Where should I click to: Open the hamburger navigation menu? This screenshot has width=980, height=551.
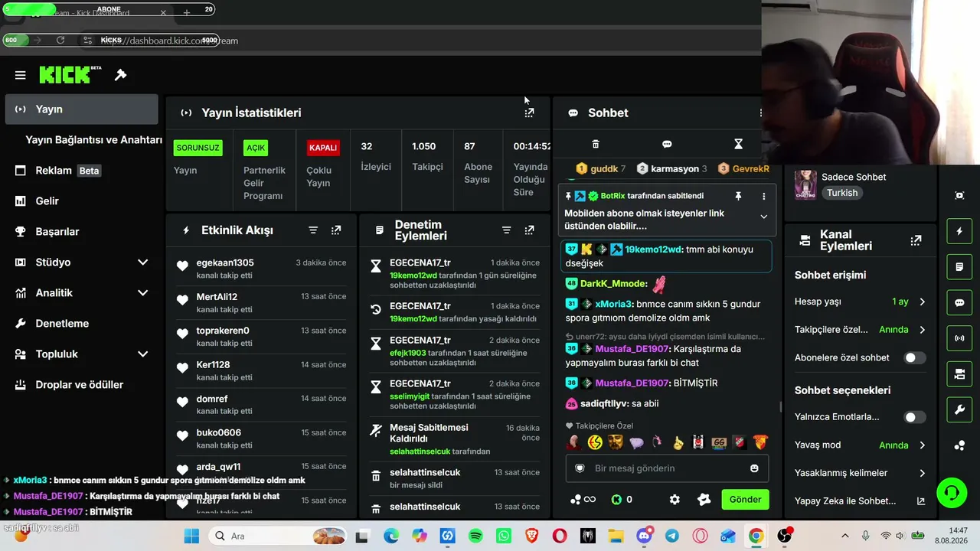click(21, 75)
